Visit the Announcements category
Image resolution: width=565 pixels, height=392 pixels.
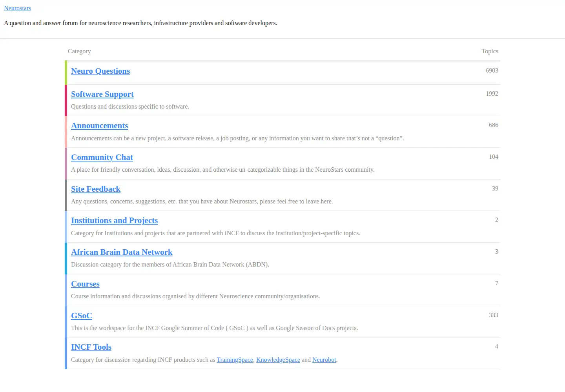click(100, 125)
